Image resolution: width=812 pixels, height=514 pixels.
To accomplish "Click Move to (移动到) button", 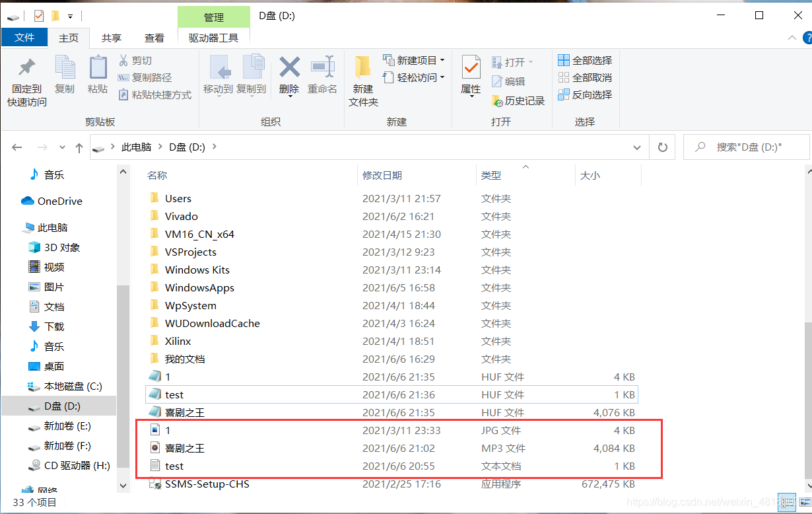I will (x=218, y=75).
